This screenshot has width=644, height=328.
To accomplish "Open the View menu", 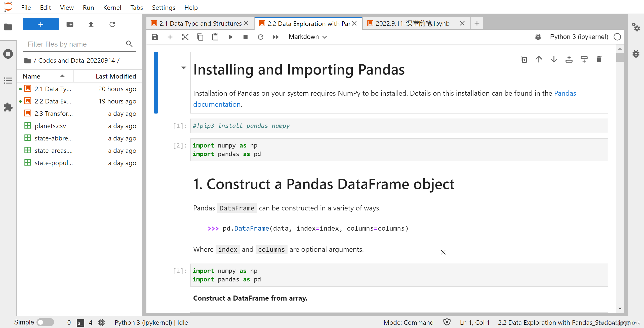I will tap(67, 8).
